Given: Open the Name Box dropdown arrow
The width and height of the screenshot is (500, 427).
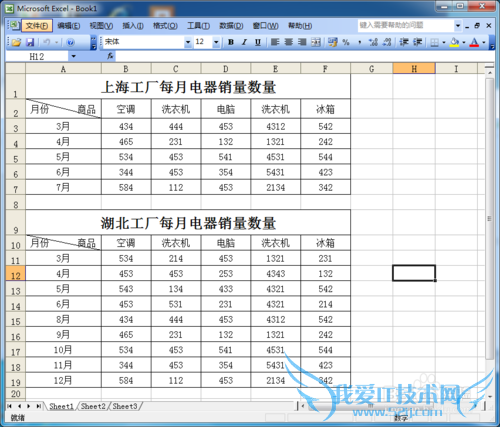Looking at the screenshot, I should [74, 56].
